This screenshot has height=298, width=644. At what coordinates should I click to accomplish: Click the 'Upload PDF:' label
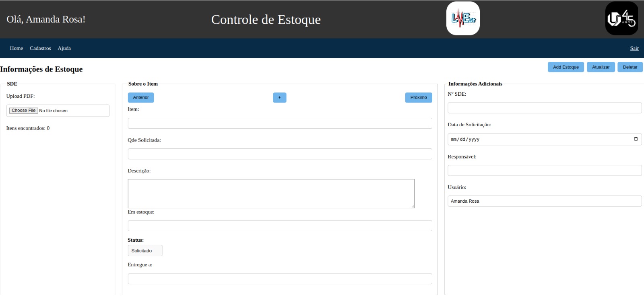pyautogui.click(x=21, y=96)
